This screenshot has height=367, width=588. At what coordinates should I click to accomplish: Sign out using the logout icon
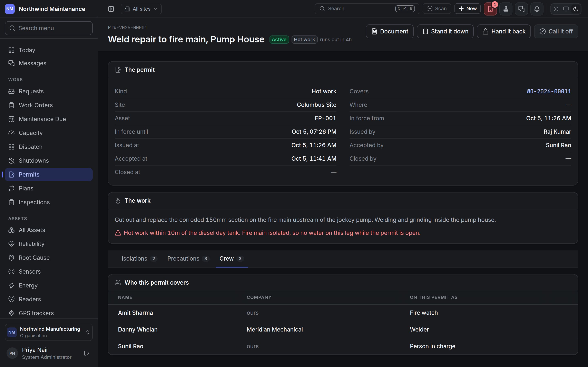pyautogui.click(x=87, y=353)
